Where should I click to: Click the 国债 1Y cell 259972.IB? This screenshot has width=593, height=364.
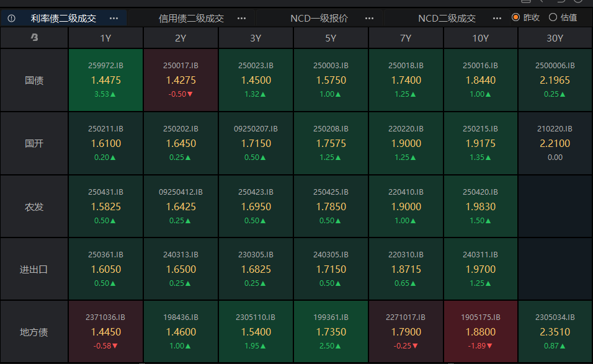[x=105, y=80]
